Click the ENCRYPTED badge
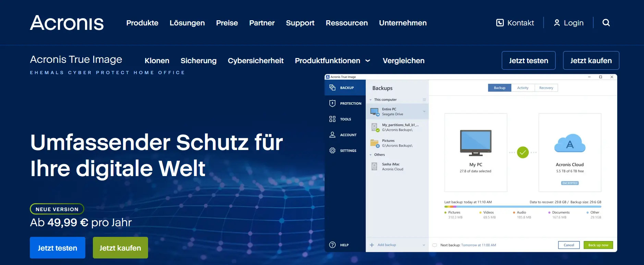The height and width of the screenshot is (265, 644). pos(570,183)
